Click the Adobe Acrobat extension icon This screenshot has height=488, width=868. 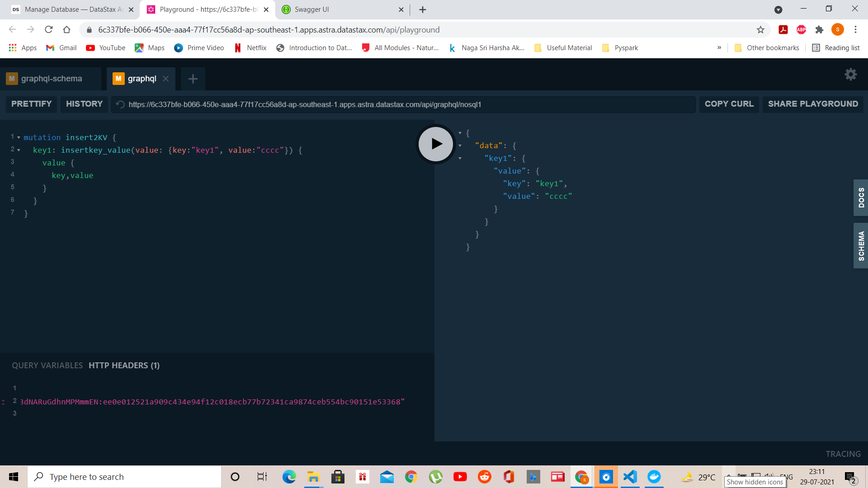(783, 29)
